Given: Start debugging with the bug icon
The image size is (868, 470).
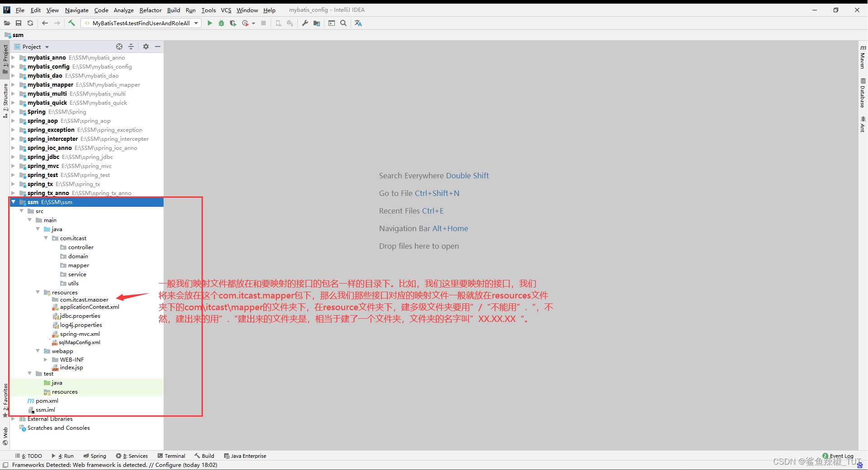Looking at the screenshot, I should pyautogui.click(x=221, y=23).
